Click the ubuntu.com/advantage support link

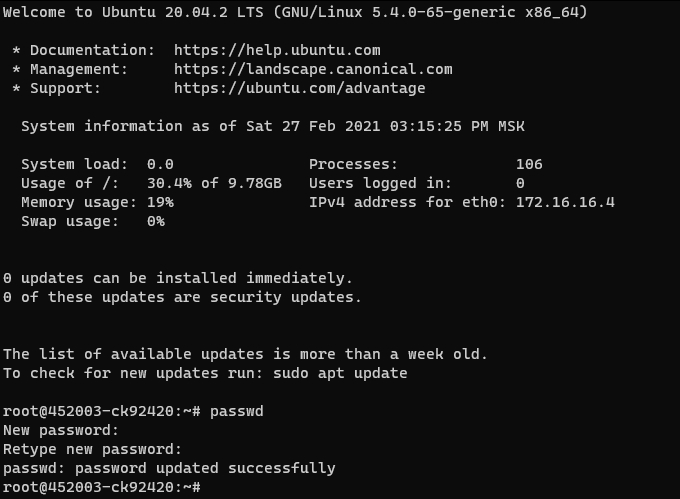tap(299, 88)
